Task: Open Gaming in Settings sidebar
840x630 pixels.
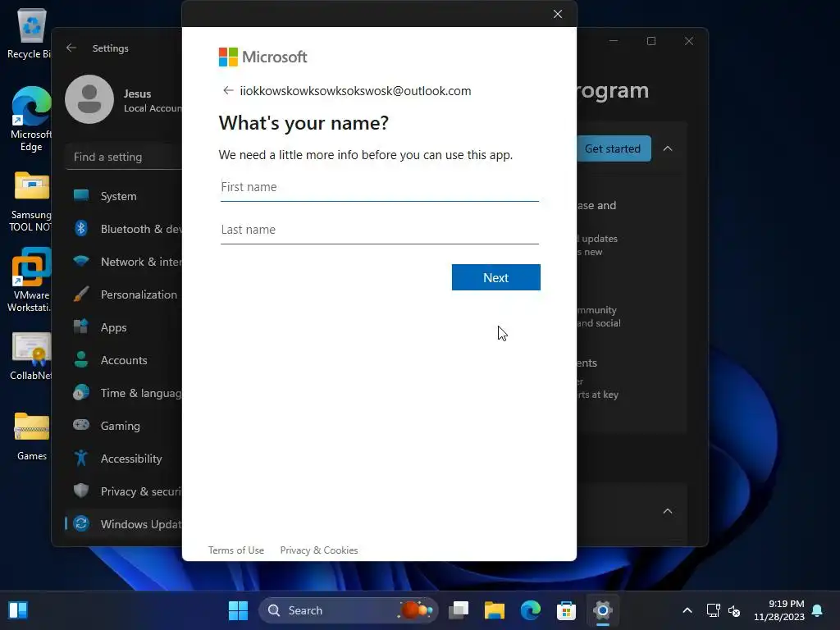Action: [125, 426]
